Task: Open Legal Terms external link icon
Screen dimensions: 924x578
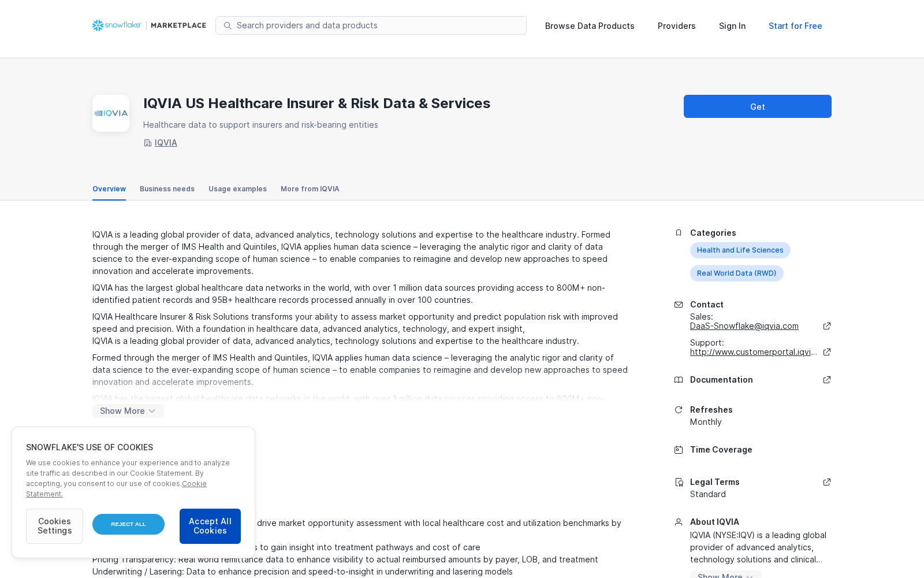Action: (x=827, y=482)
